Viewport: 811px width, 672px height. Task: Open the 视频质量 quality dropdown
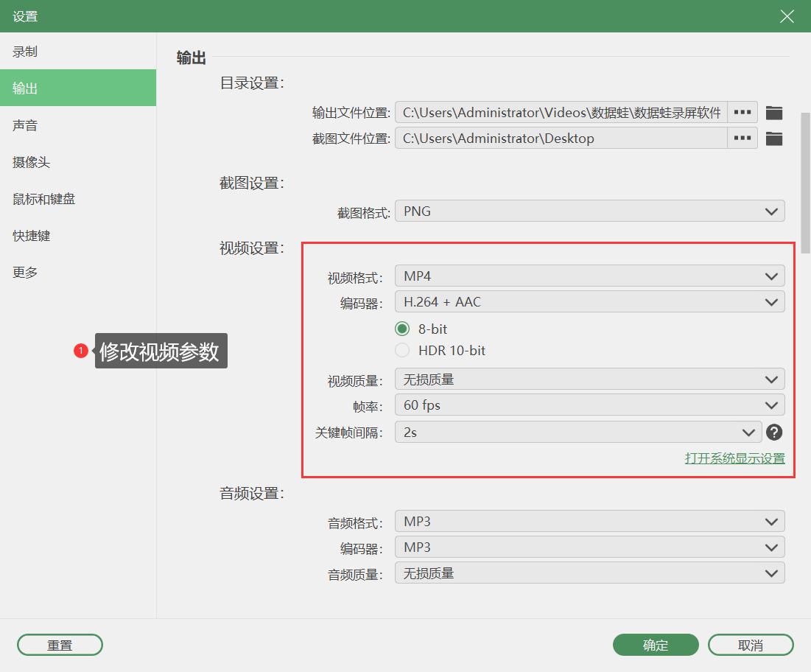tap(589, 379)
